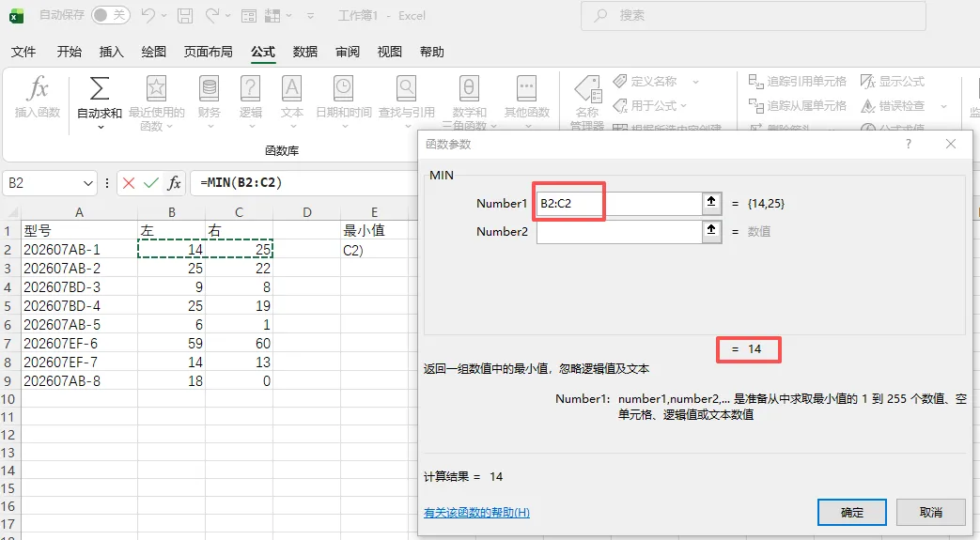
Task: Open the Financial (财务) functions icon
Action: point(210,88)
